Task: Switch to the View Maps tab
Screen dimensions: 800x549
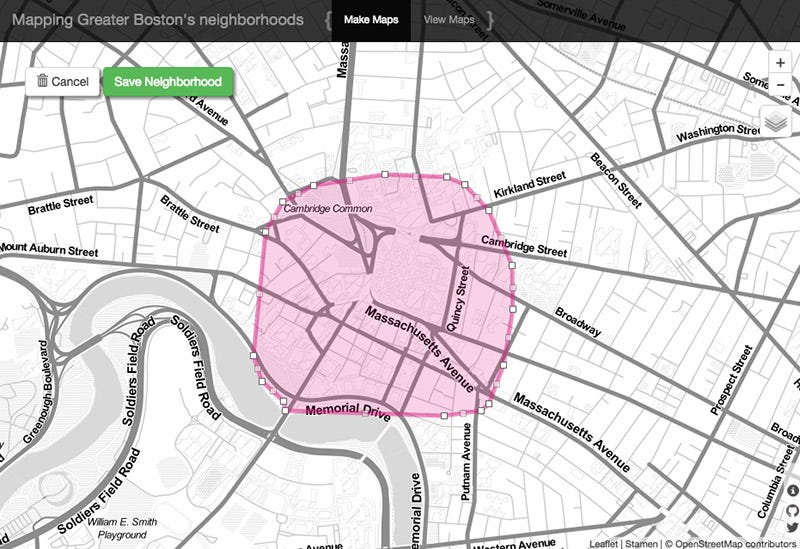Action: (449, 20)
